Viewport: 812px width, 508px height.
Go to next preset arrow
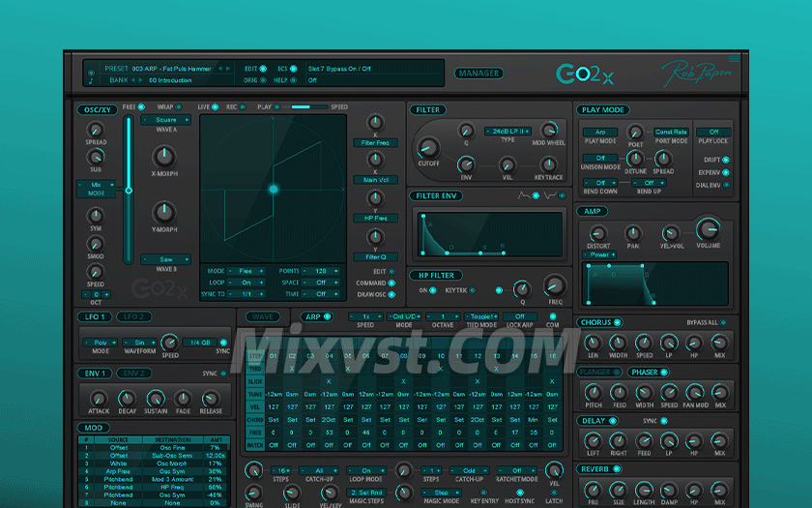tap(227, 69)
